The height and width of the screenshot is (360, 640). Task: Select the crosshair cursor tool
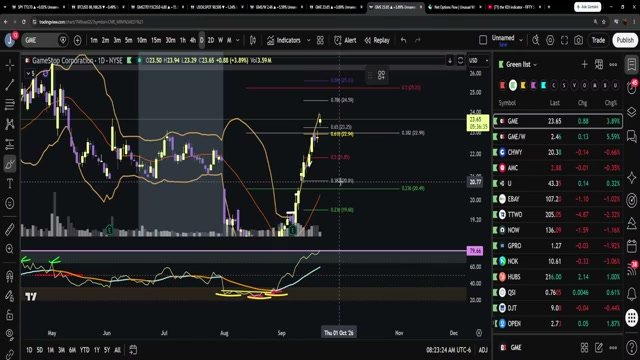[10, 66]
